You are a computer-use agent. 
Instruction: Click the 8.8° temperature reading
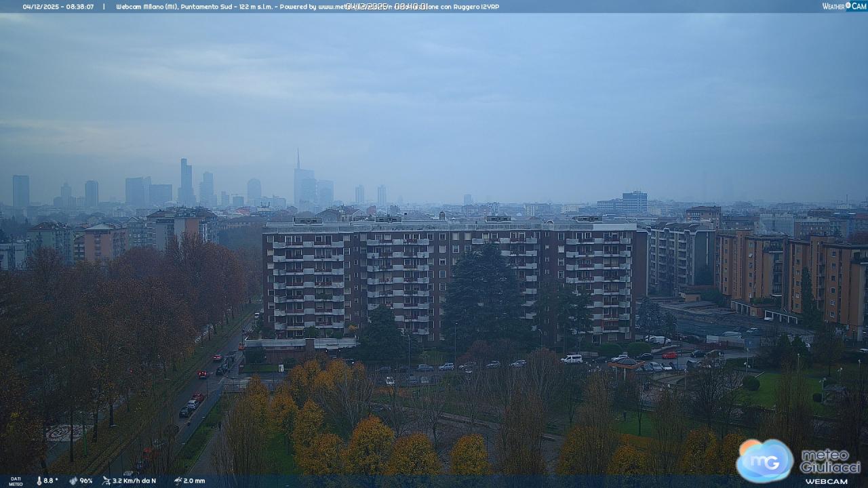tap(51, 481)
